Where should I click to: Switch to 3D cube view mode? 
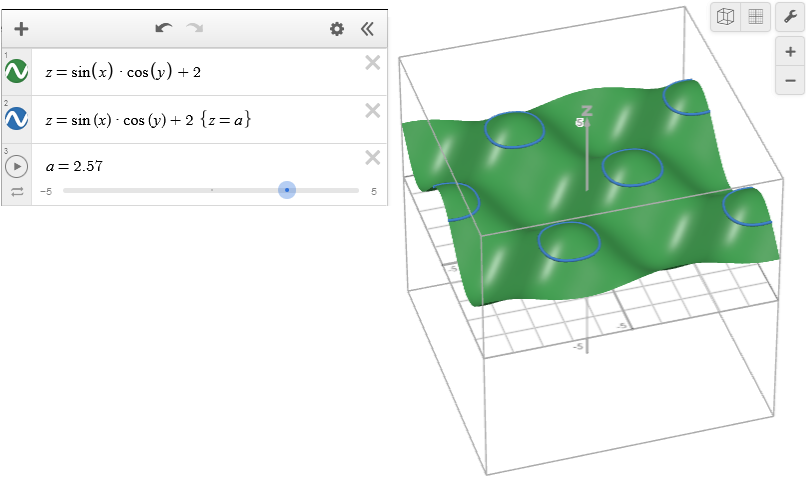tap(725, 17)
